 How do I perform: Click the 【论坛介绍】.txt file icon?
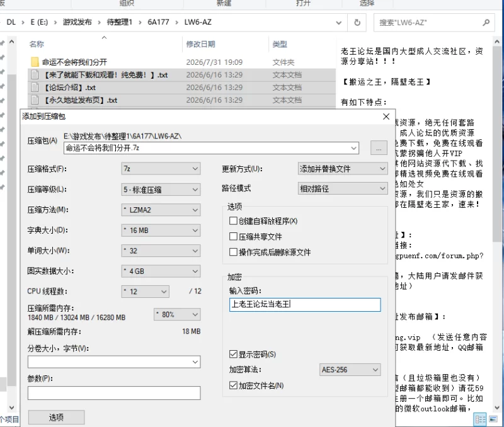[x=35, y=88]
